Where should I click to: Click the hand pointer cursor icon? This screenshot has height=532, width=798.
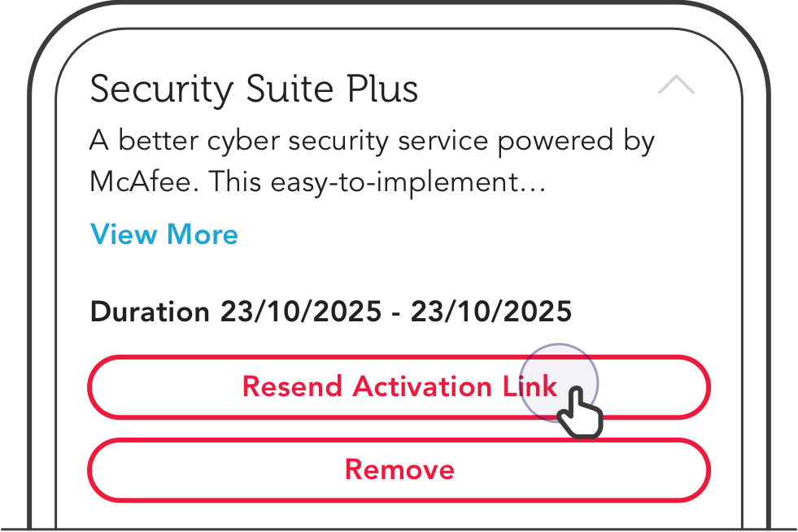[x=580, y=413]
